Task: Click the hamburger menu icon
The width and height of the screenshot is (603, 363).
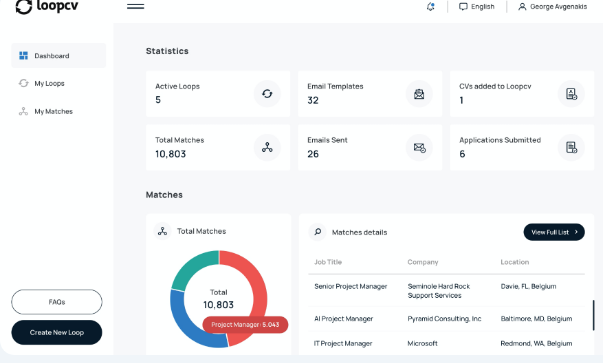Action: [135, 6]
